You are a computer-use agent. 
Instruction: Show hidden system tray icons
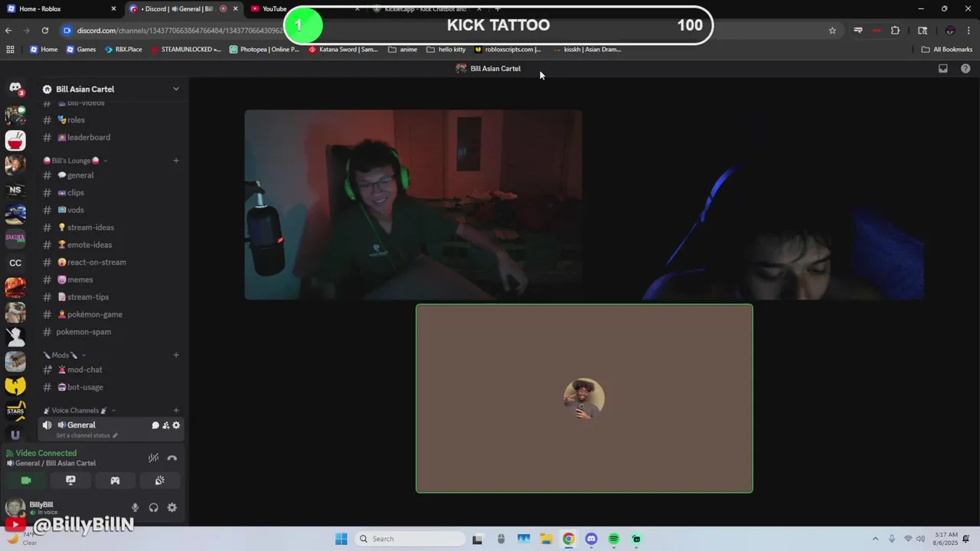click(x=875, y=539)
